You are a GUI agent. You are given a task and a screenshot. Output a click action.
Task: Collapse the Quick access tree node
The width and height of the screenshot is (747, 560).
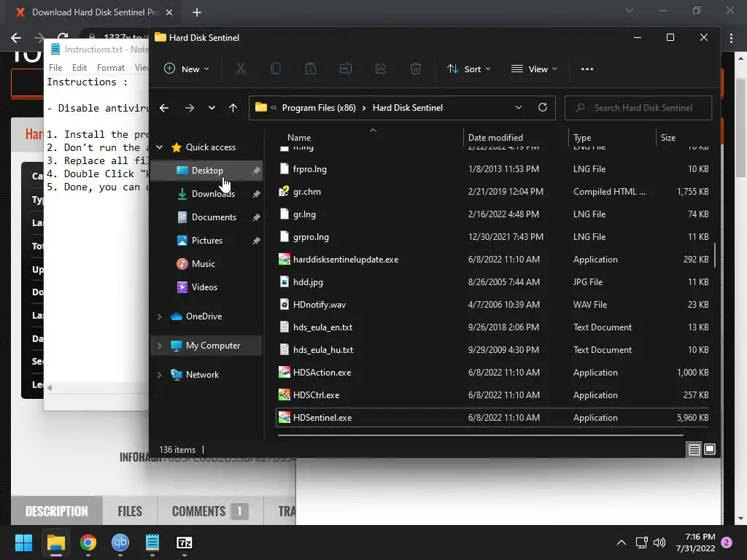point(160,147)
